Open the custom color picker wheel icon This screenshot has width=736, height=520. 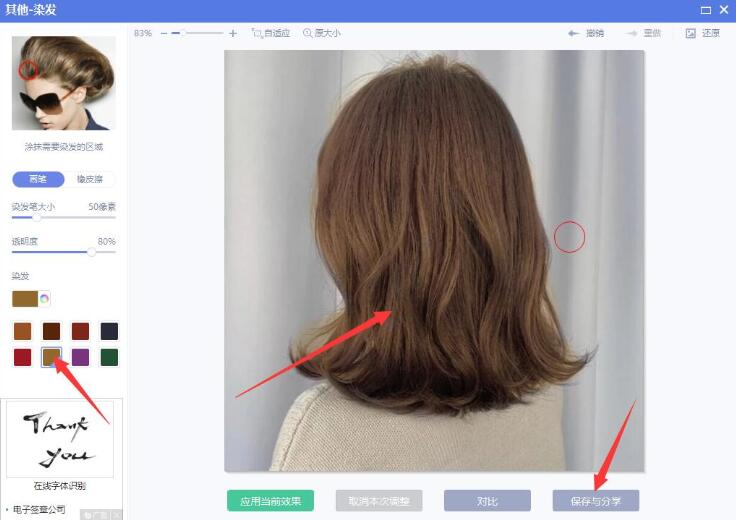[x=45, y=298]
